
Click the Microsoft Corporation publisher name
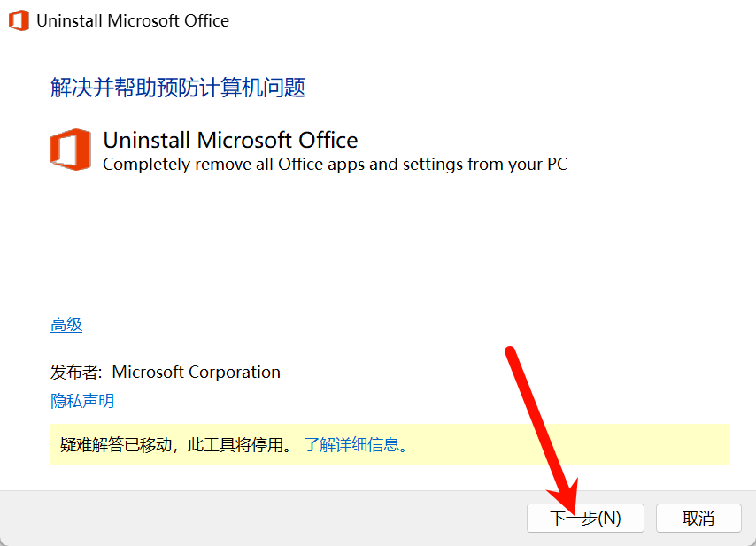point(196,372)
